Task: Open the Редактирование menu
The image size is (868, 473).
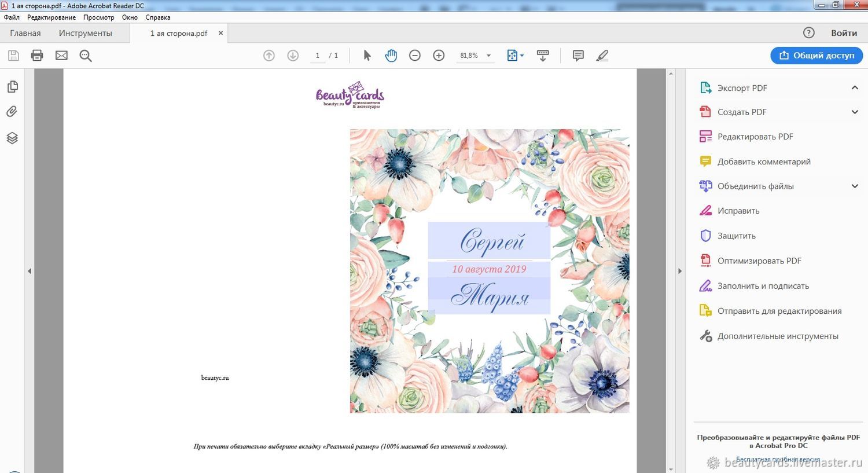Action: [x=51, y=17]
